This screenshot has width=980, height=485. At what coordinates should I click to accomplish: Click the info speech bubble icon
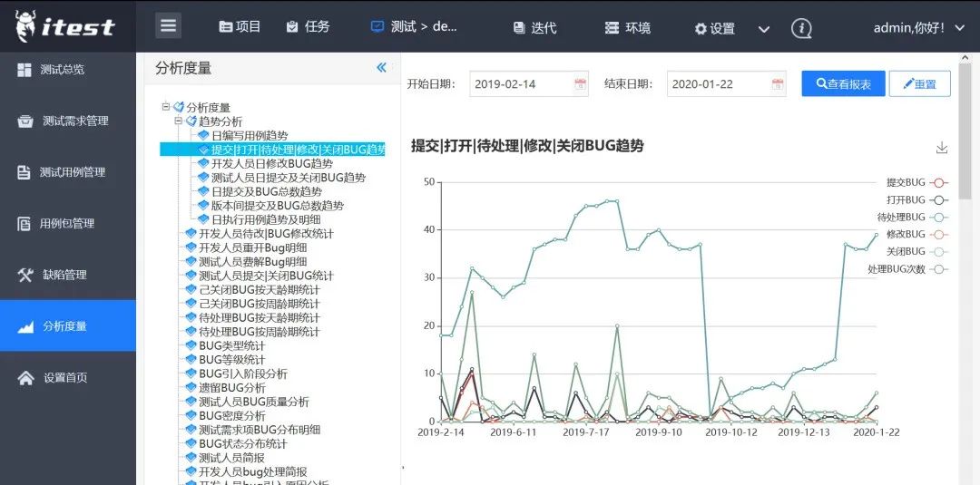801,28
